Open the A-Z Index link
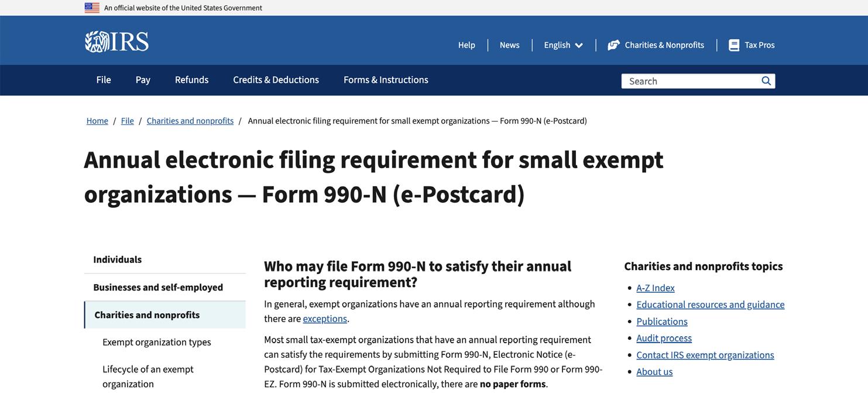 click(656, 288)
